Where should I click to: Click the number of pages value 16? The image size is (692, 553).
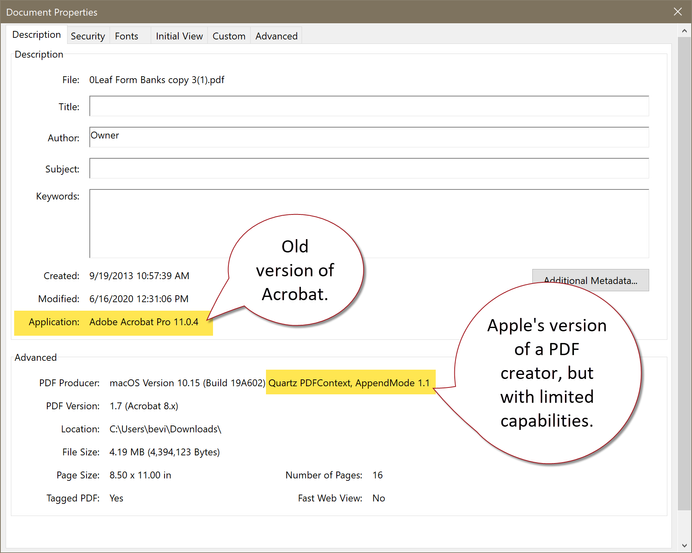(378, 475)
